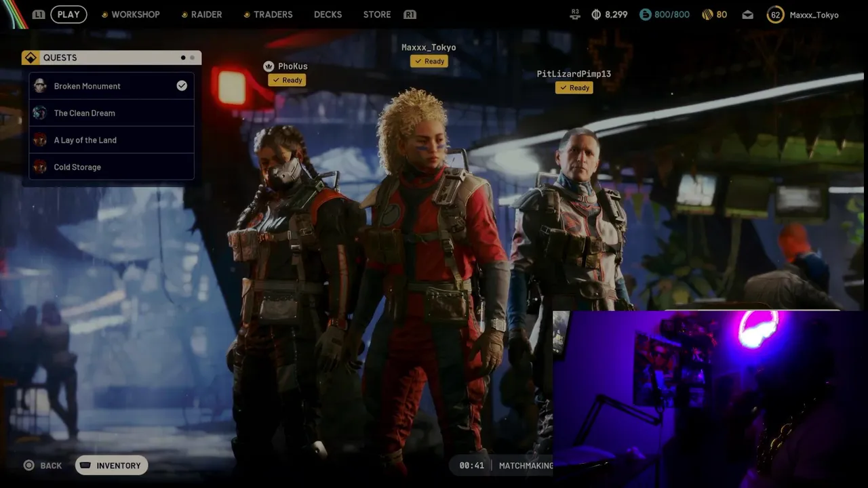Image resolution: width=868 pixels, height=488 pixels.
Task: Open the STORE tab
Action: pos(377,14)
